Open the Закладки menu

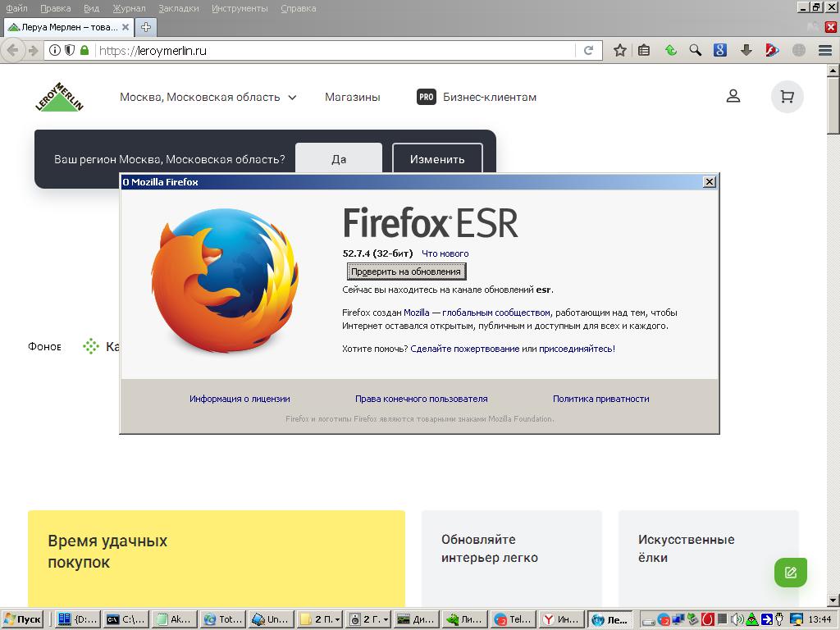[178, 8]
